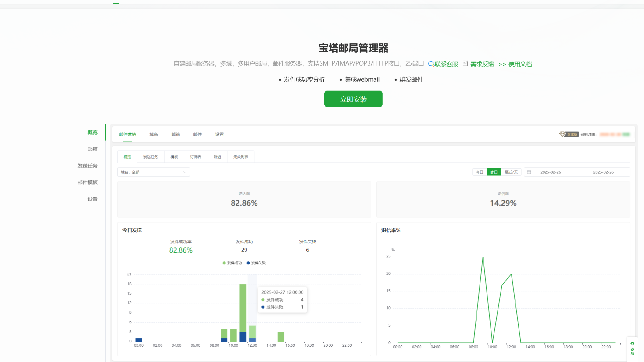The width and height of the screenshot is (644, 362).
Task: Click the green bar at 15:00
Action: (x=281, y=337)
